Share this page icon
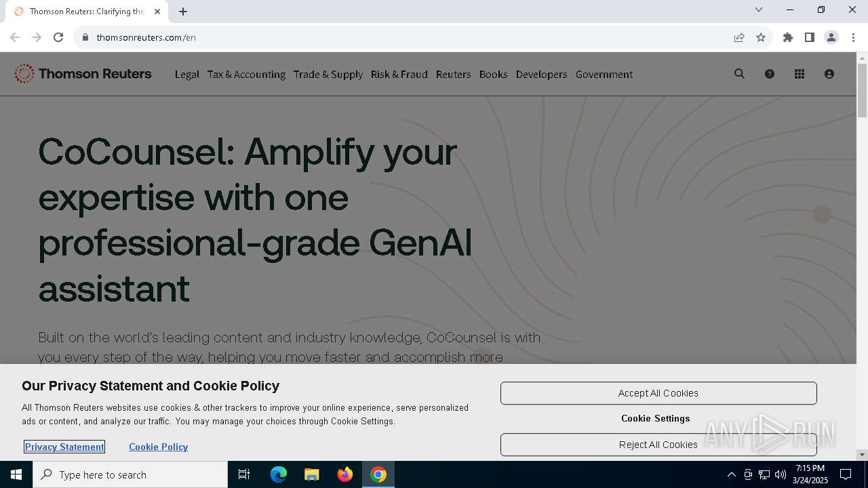This screenshot has width=868, height=488. (739, 37)
